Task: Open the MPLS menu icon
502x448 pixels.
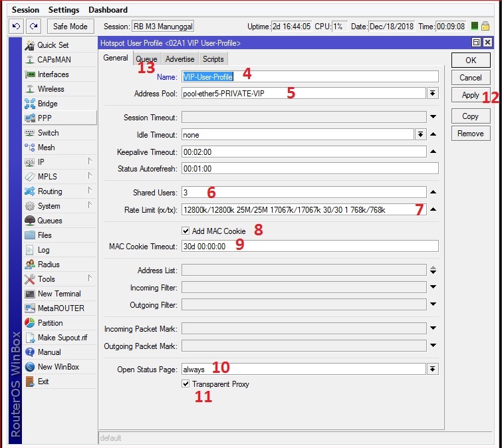Action: coord(30,177)
